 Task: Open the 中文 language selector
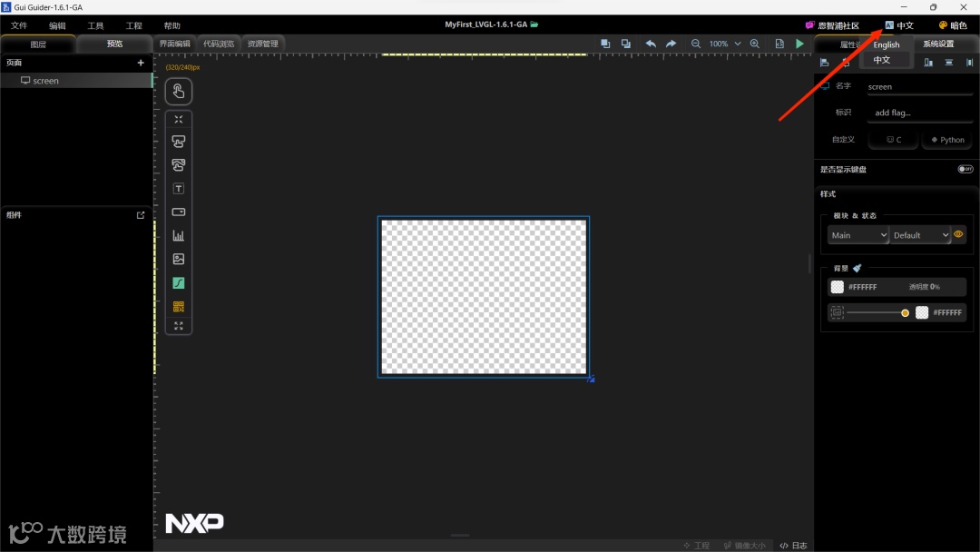click(x=898, y=25)
